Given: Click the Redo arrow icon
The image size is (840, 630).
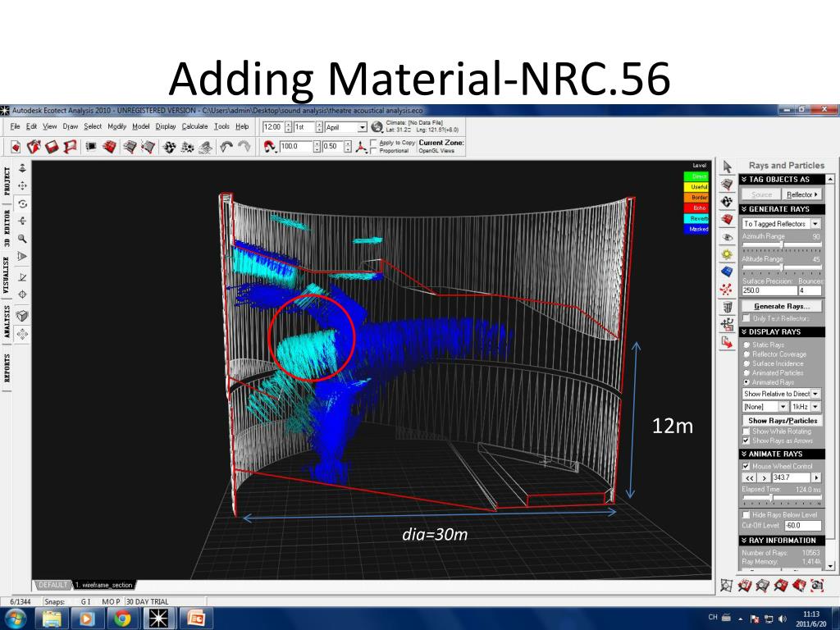Looking at the screenshot, I should tap(244, 146).
